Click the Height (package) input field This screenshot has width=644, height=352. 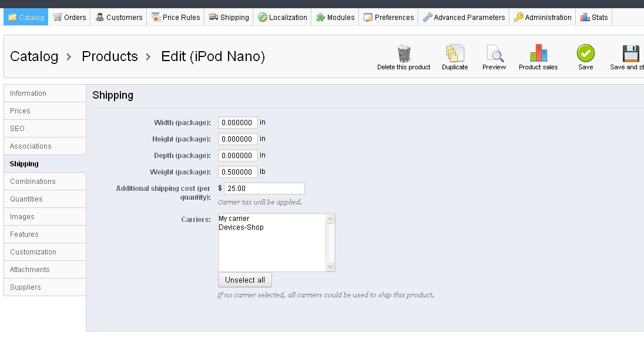tap(238, 139)
